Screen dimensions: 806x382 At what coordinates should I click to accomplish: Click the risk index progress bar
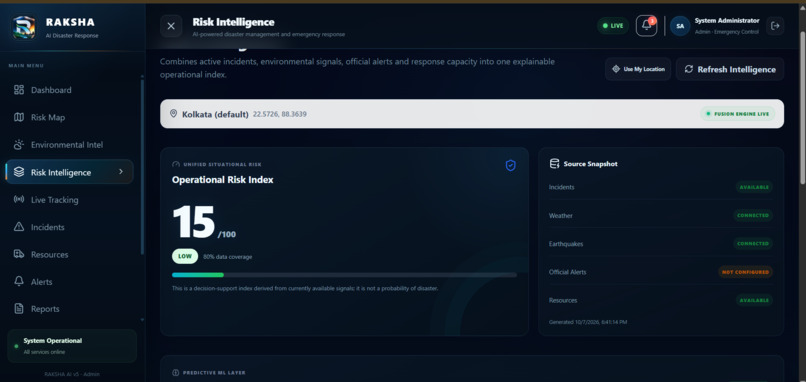click(x=344, y=275)
